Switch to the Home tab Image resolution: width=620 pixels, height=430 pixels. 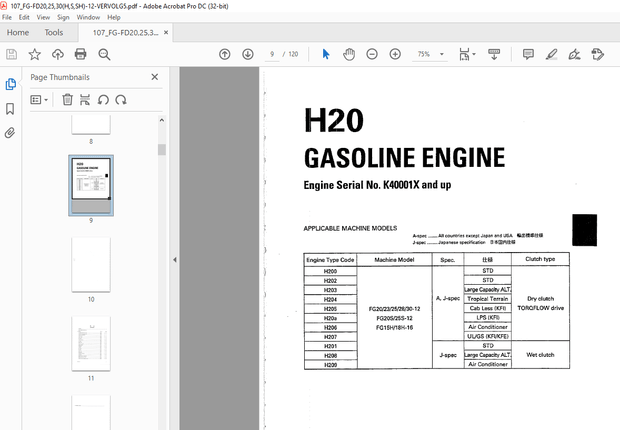pos(18,32)
